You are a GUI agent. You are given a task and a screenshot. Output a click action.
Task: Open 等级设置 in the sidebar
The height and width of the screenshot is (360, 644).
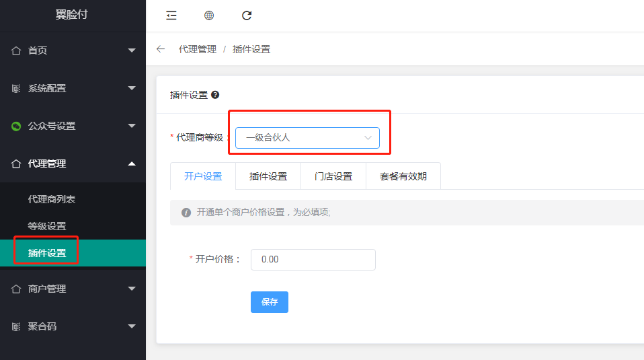point(47,226)
